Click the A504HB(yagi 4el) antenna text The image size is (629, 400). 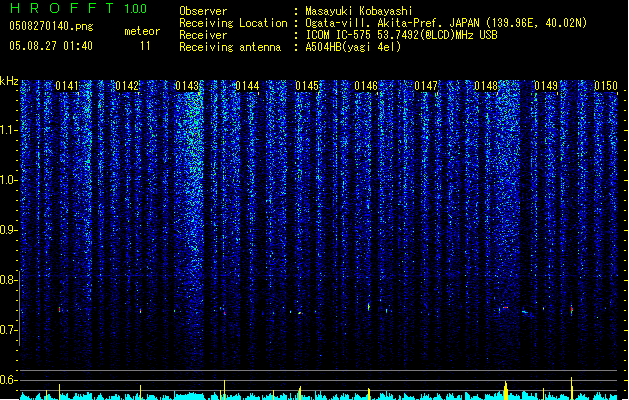point(353,47)
